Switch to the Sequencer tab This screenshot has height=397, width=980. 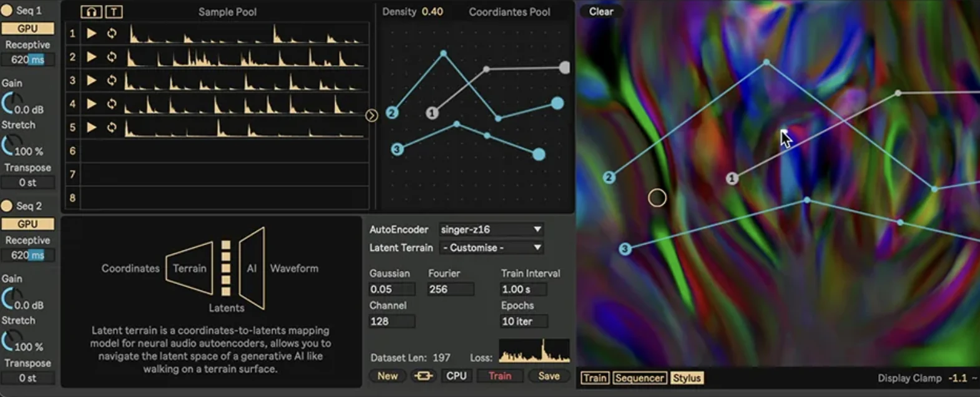(x=639, y=378)
